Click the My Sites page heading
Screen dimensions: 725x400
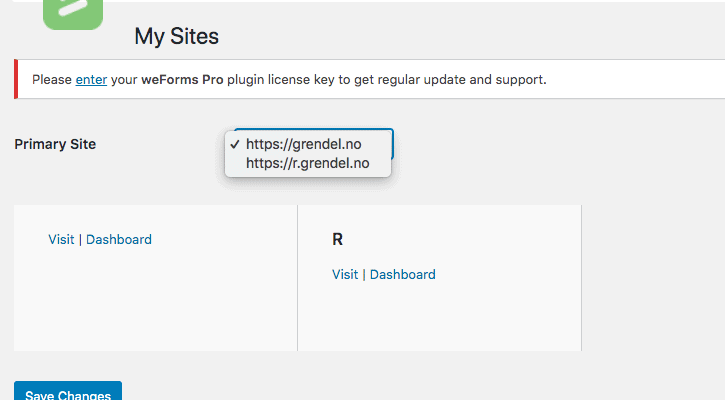pos(176,37)
